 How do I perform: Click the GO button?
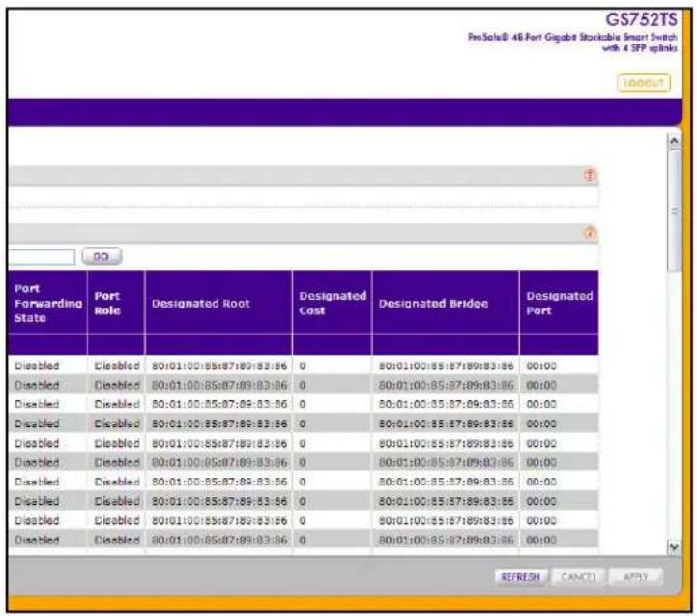102,256
